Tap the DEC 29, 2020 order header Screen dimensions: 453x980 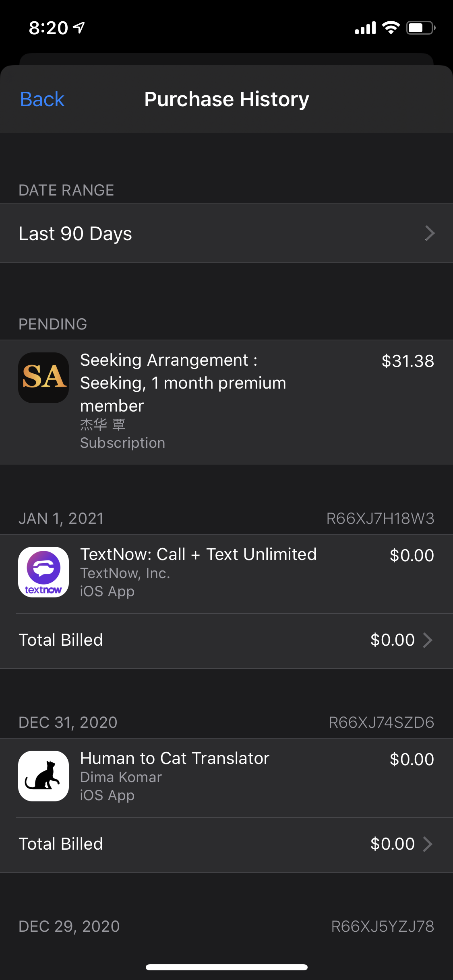click(x=69, y=926)
